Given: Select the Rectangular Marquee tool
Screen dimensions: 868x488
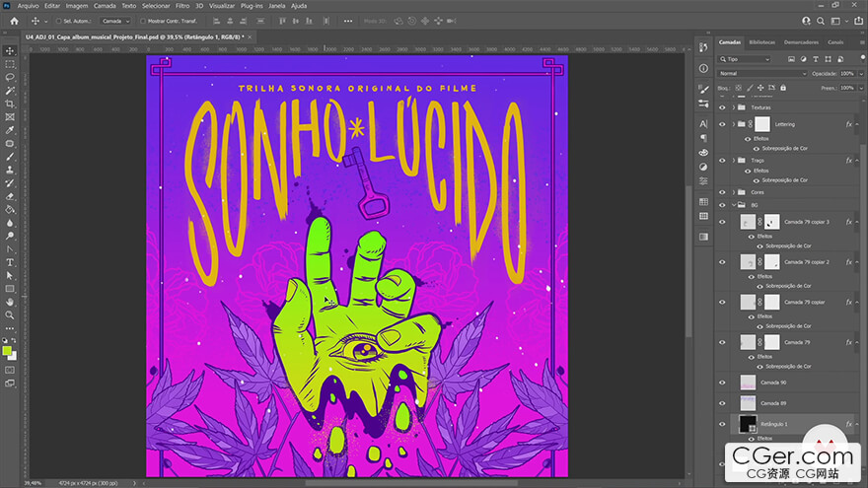Looking at the screenshot, I should tap(10, 64).
